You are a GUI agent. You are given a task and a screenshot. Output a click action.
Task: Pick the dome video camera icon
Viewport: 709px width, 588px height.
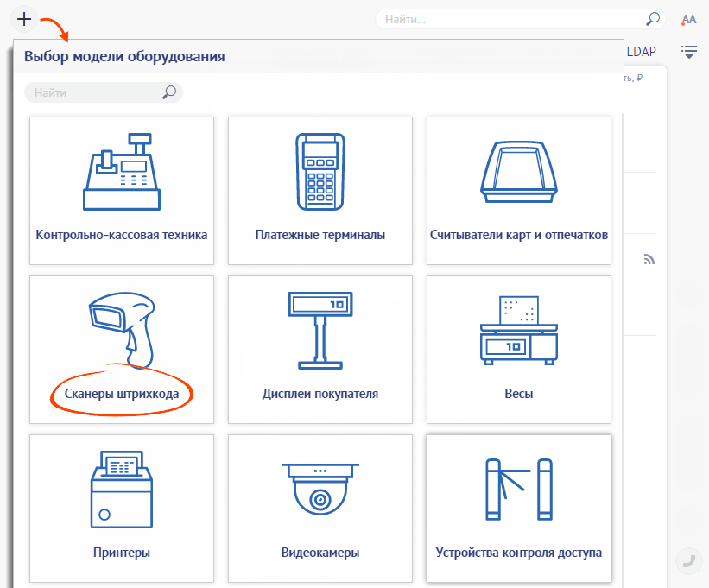point(320,489)
